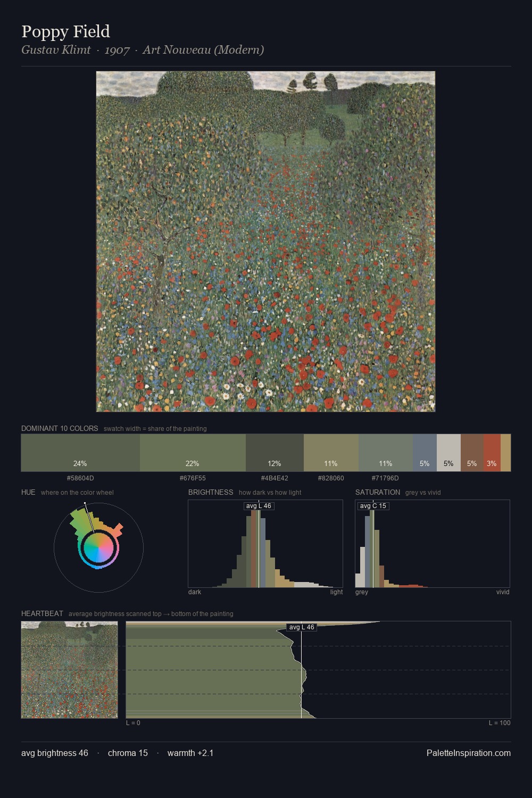Click the hex label #71796D
Screen dimensions: 532x798
[385, 478]
